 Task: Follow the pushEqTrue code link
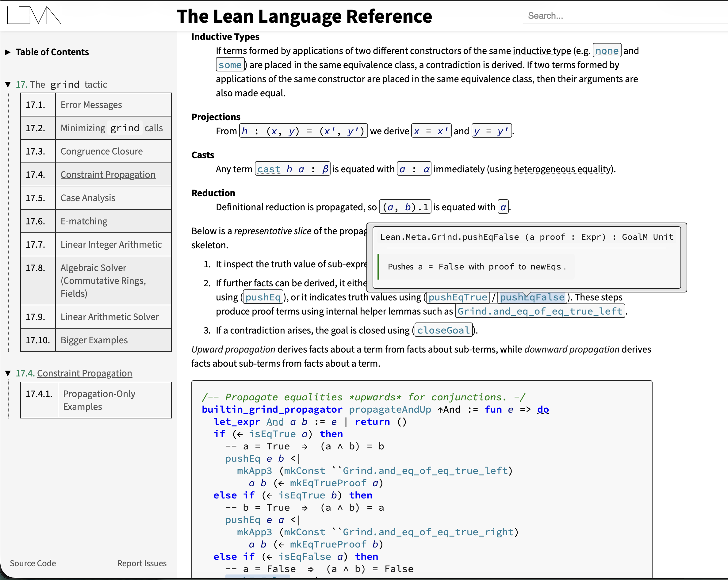coord(458,297)
